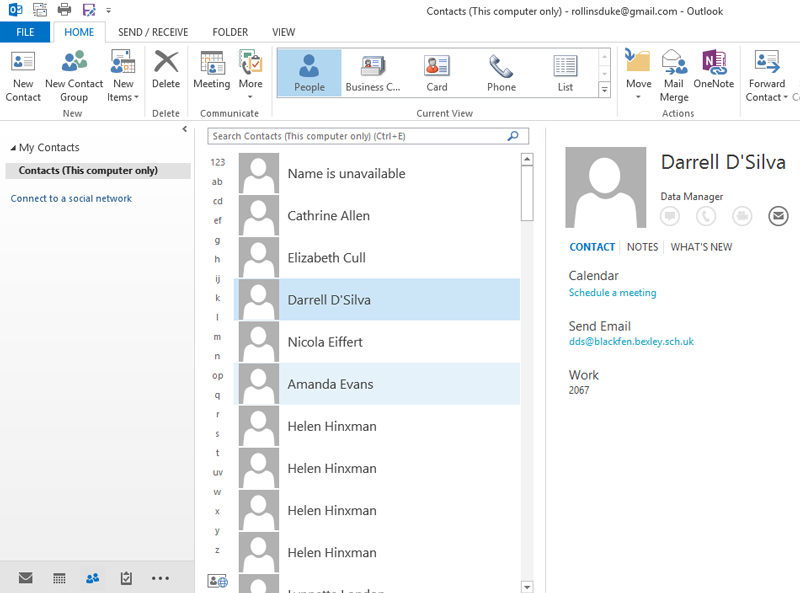Collapse the My Contacts group

tap(13, 148)
